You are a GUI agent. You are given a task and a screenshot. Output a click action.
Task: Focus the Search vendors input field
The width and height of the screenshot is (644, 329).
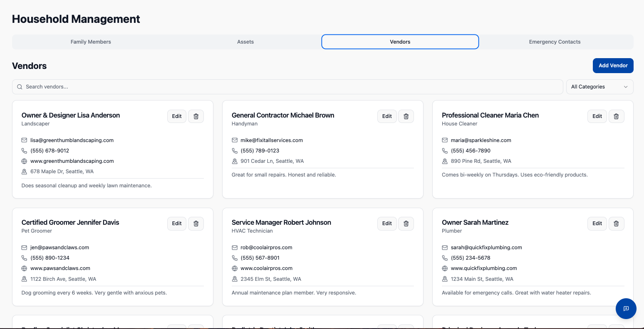coord(287,87)
